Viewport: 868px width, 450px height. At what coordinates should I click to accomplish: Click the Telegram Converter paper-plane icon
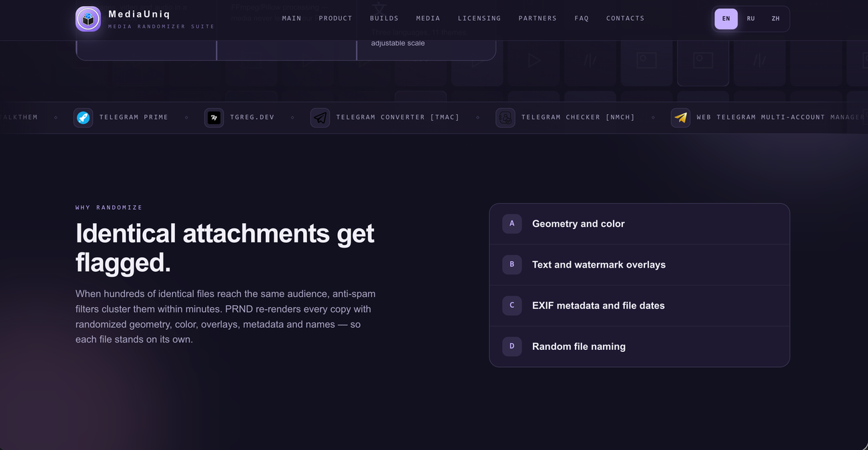(x=320, y=118)
